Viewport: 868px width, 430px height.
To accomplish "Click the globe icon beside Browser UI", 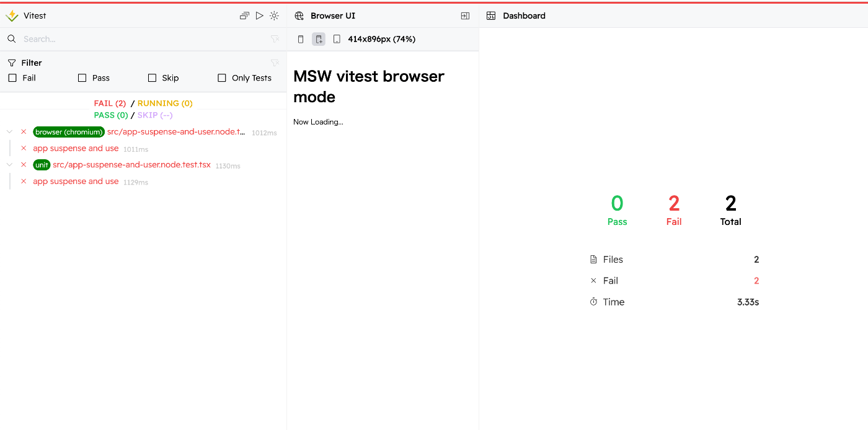I will click(299, 15).
